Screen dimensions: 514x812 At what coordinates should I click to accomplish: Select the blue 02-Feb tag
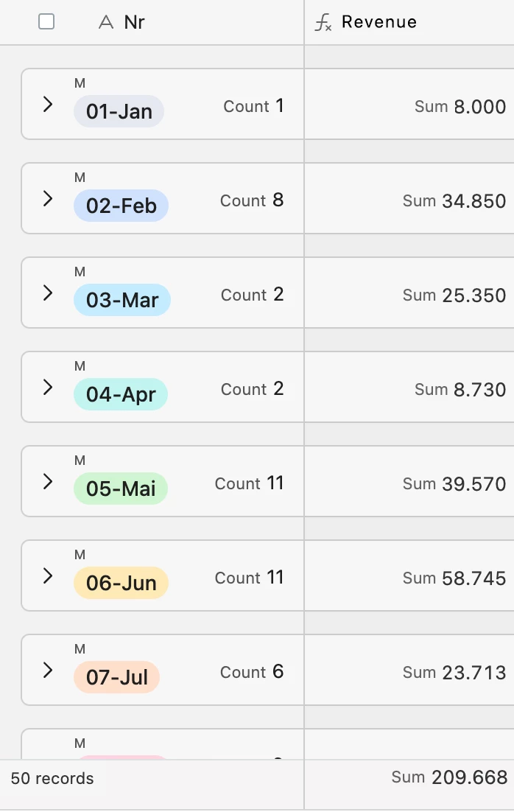click(x=121, y=206)
